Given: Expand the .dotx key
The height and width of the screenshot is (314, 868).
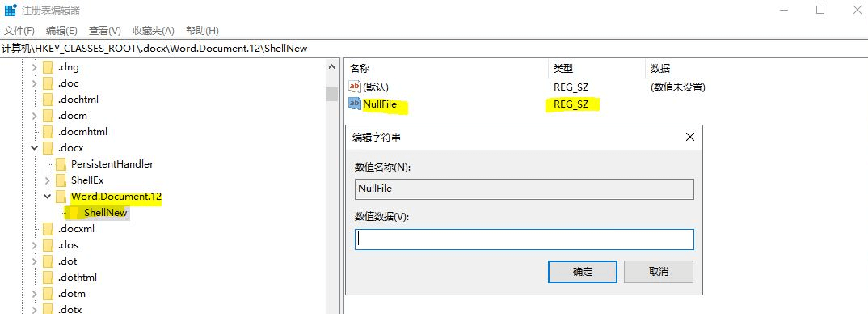Looking at the screenshot, I should [34, 310].
